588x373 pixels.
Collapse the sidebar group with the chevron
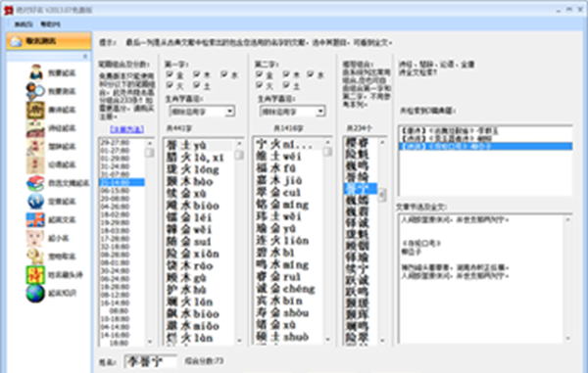(85, 56)
